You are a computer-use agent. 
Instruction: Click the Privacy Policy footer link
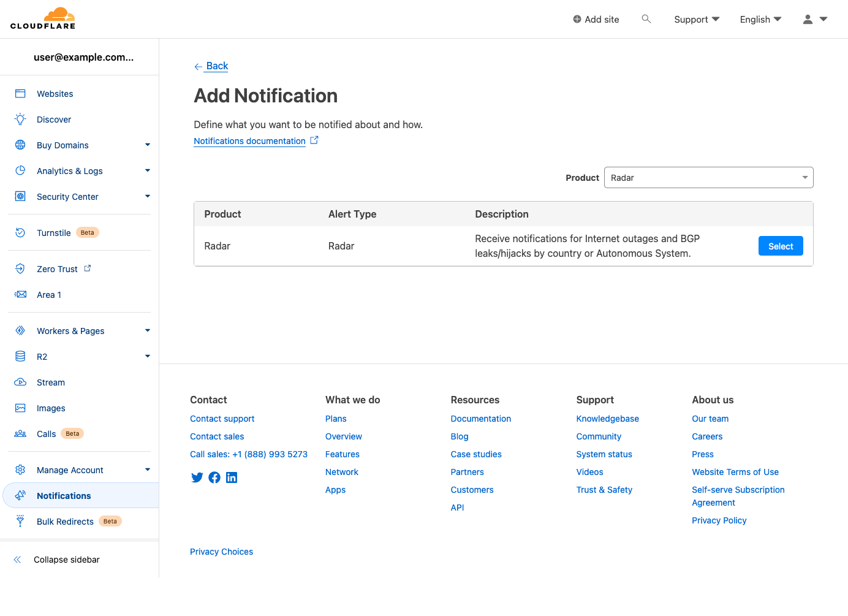(719, 520)
